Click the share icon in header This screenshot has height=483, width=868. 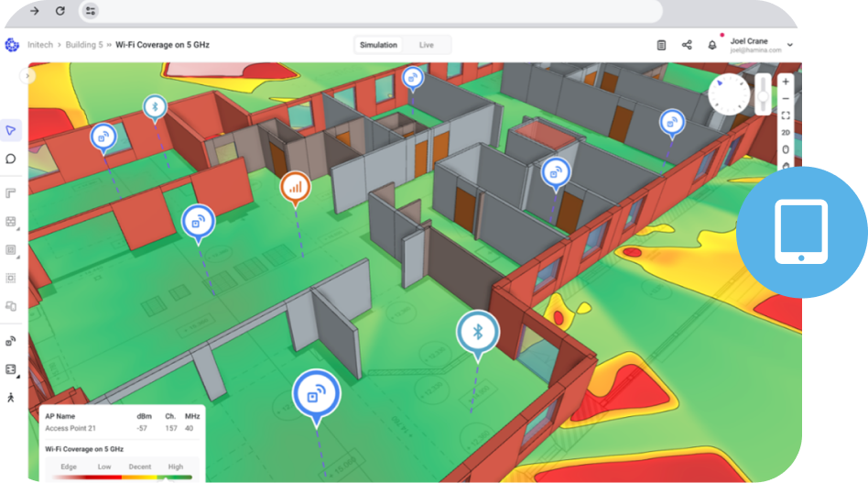[687, 45]
